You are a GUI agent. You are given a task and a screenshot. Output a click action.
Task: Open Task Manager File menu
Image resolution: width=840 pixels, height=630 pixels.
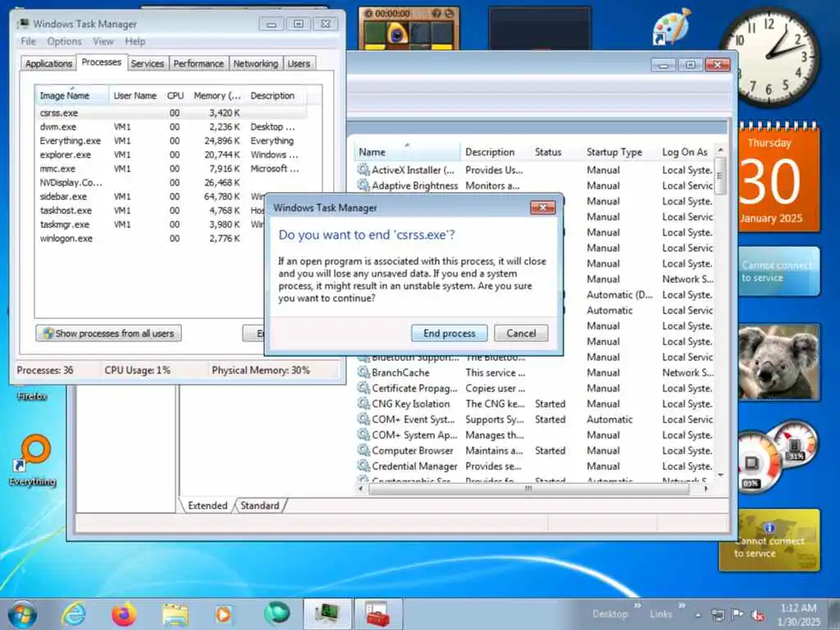(x=28, y=41)
